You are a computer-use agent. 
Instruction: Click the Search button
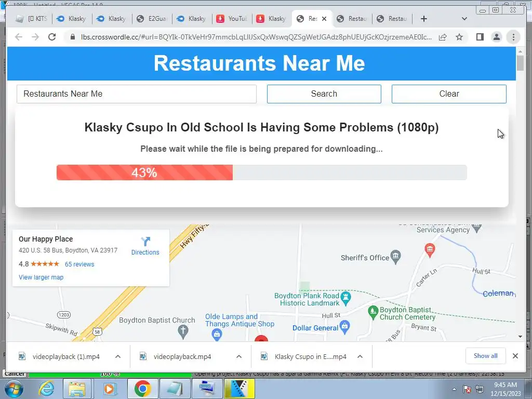point(324,94)
